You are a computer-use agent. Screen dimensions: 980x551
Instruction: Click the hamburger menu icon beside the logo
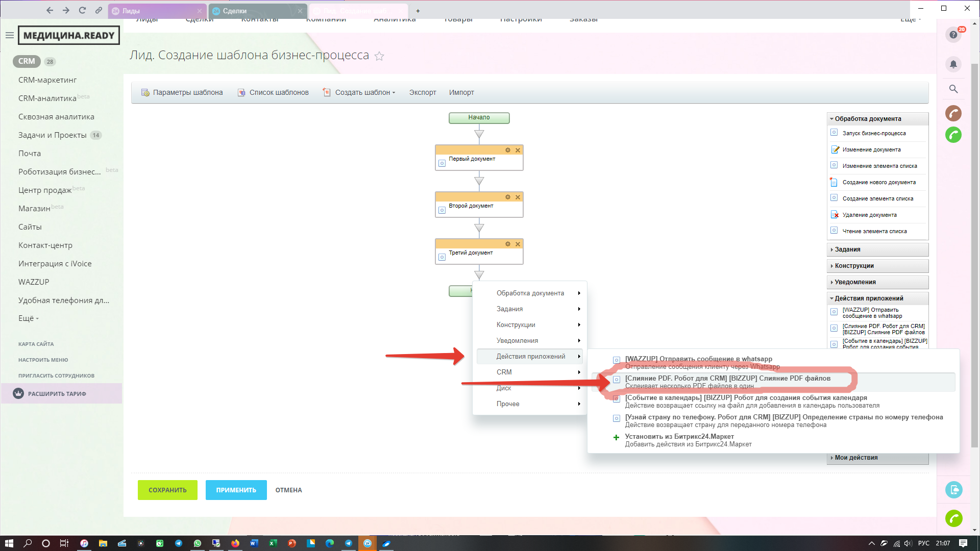pos(9,35)
